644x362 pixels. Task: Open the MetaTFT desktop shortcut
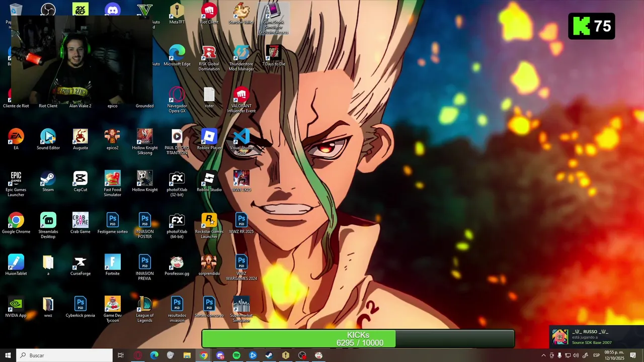click(x=177, y=14)
